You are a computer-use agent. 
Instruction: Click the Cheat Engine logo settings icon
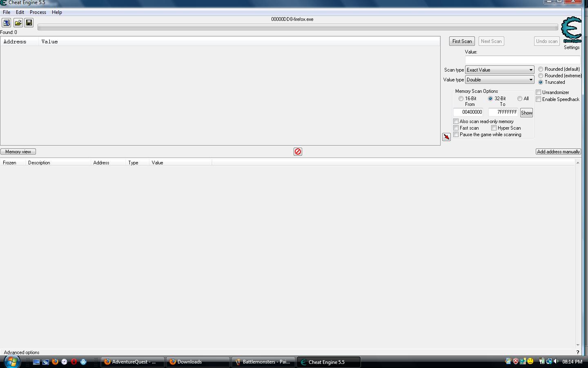tap(571, 29)
